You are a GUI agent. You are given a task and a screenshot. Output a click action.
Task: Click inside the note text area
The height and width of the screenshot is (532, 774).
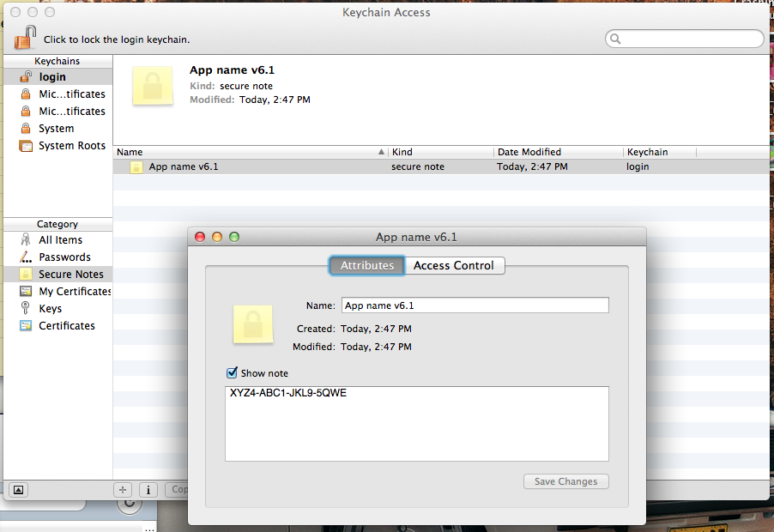point(417,424)
